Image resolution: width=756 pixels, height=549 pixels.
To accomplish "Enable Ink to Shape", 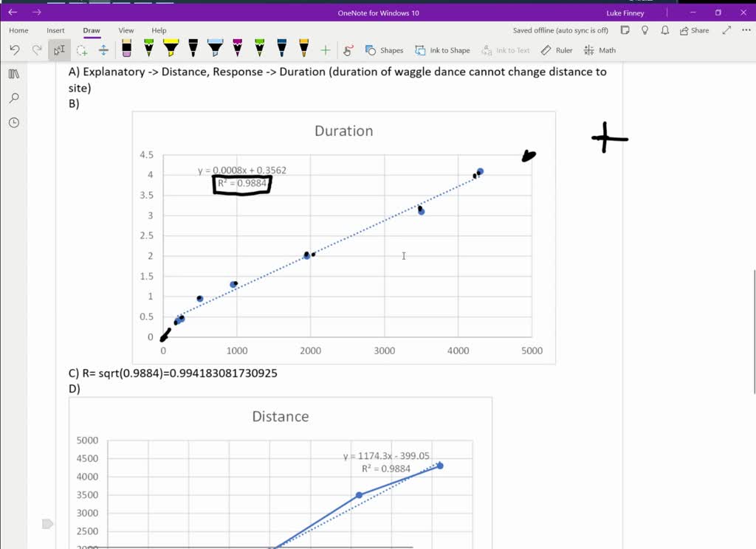I will pyautogui.click(x=443, y=50).
